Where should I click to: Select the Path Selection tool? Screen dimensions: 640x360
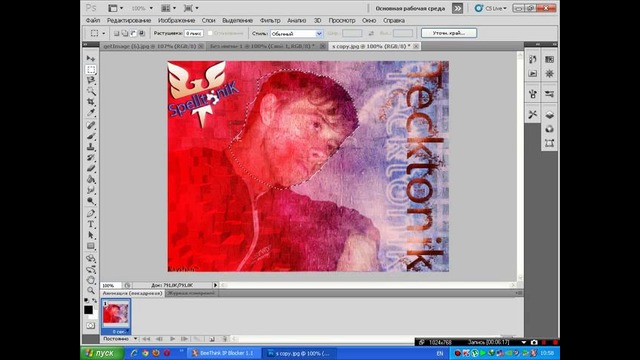tap(91, 235)
